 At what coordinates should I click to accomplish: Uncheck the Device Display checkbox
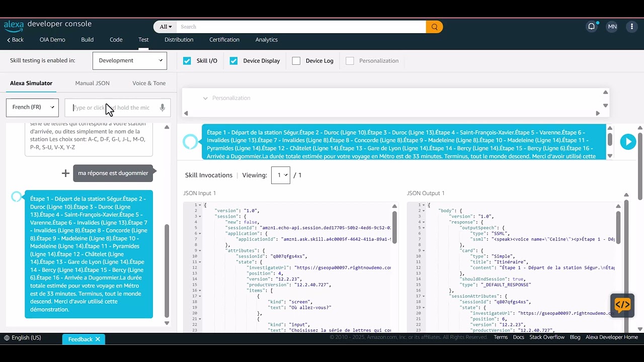tap(233, 61)
